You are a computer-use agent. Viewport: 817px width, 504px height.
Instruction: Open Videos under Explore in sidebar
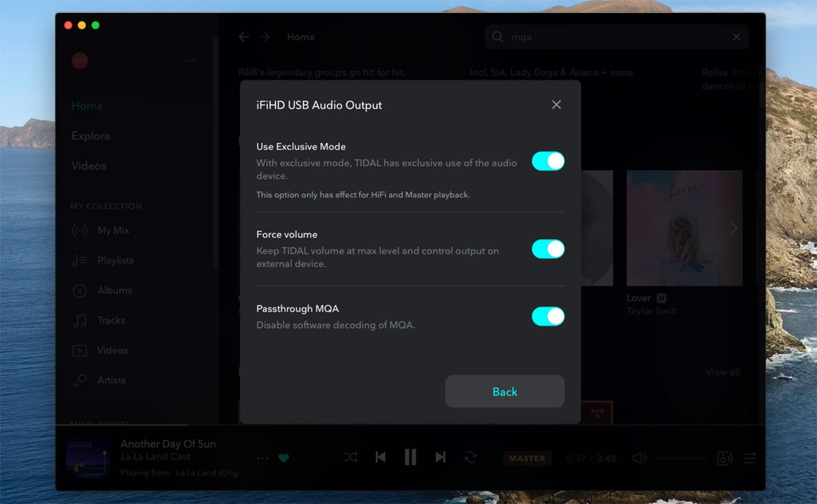(x=89, y=166)
